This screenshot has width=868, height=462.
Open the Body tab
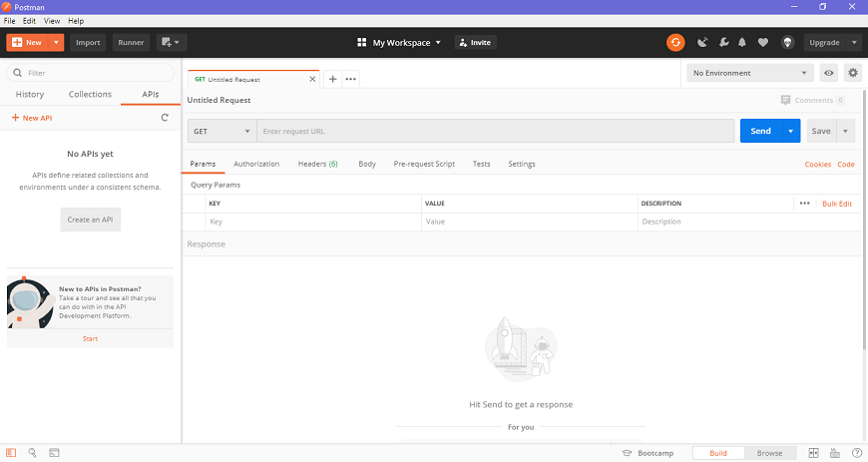click(x=367, y=164)
